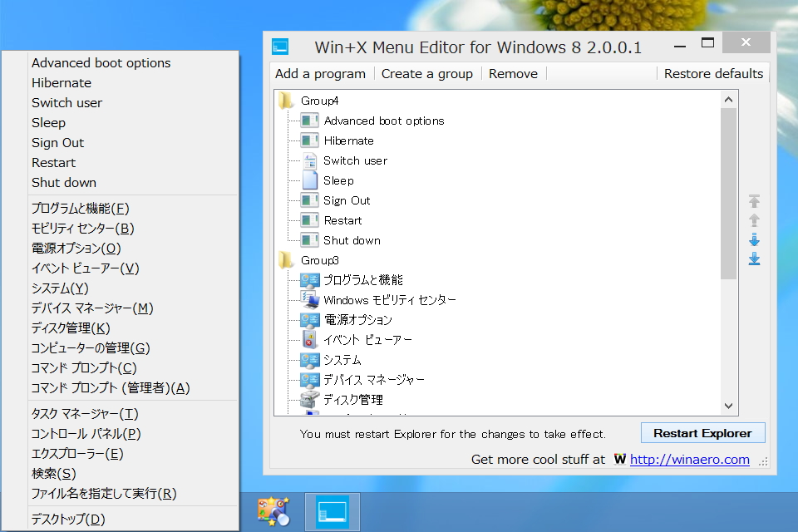Click the Group4 folder icon
The height and width of the screenshot is (532, 798).
pyautogui.click(x=286, y=101)
